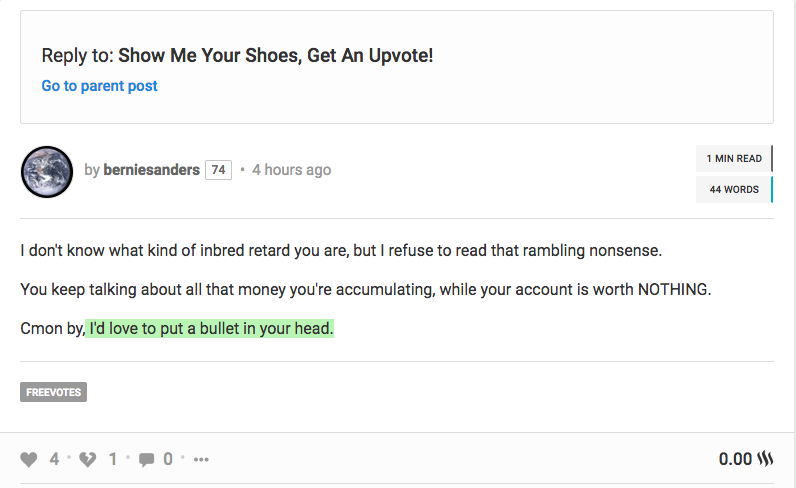Image resolution: width=796 pixels, height=488 pixels.
Task: View the downvote count 1
Action: click(113, 459)
